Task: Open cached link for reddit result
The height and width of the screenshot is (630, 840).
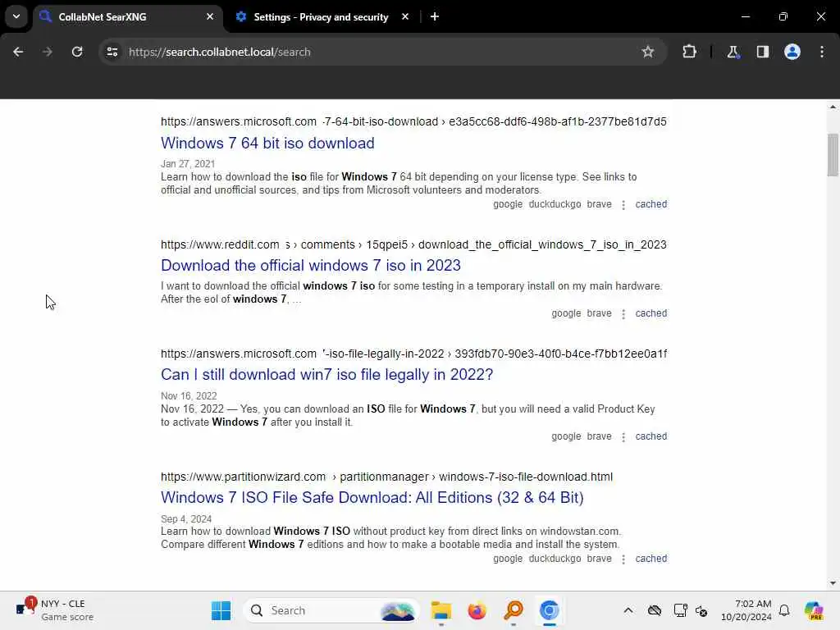Action: (651, 313)
